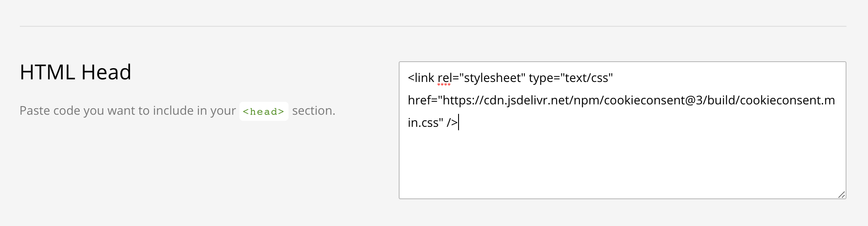The width and height of the screenshot is (868, 226).
Task: Click the href attribute name
Action: tap(419, 100)
